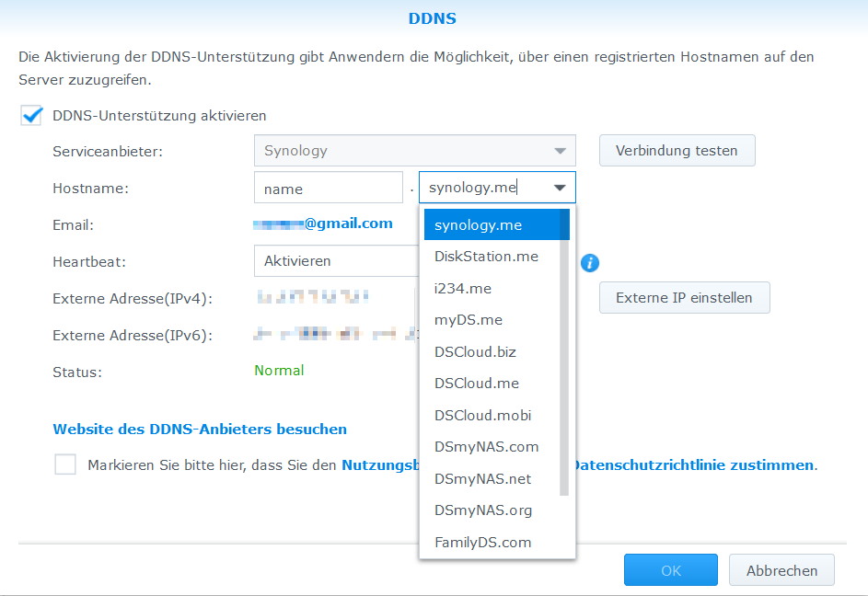This screenshot has height=596, width=868.
Task: Choose FamilyDS.com domain
Action: (x=492, y=543)
